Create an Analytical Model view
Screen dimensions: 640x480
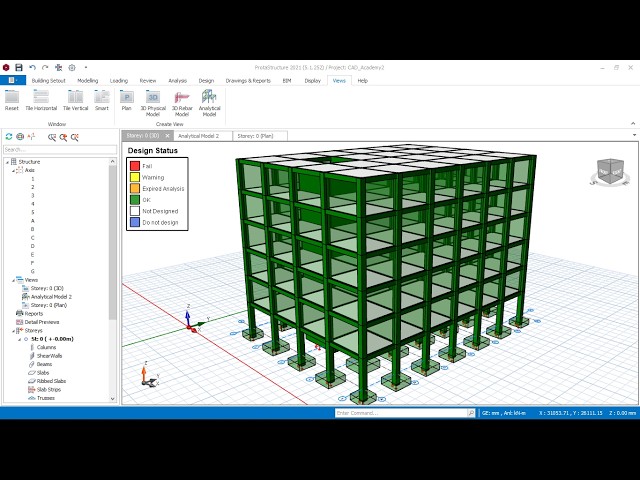(209, 103)
